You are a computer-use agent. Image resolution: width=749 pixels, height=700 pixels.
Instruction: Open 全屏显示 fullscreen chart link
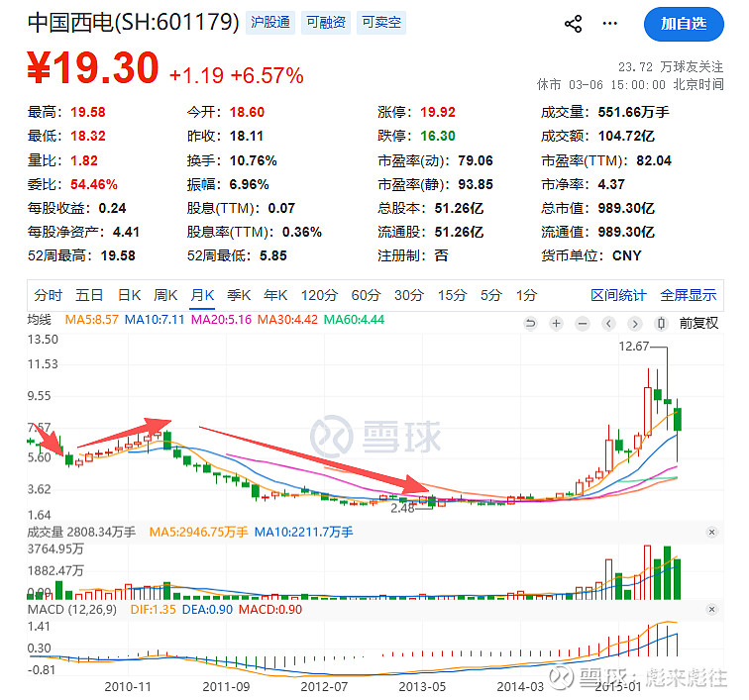click(x=689, y=295)
